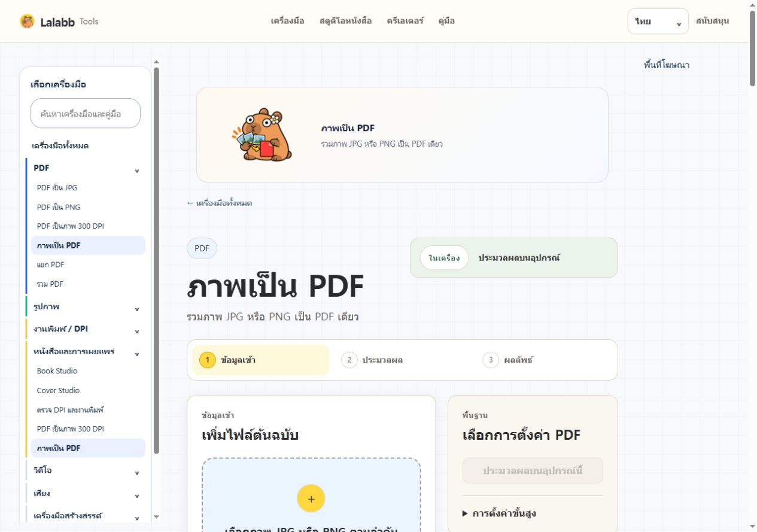Image resolution: width=757 pixels, height=532 pixels.
Task: Click the เลือกการตั้งค่า PDF heading
Action: click(x=522, y=435)
